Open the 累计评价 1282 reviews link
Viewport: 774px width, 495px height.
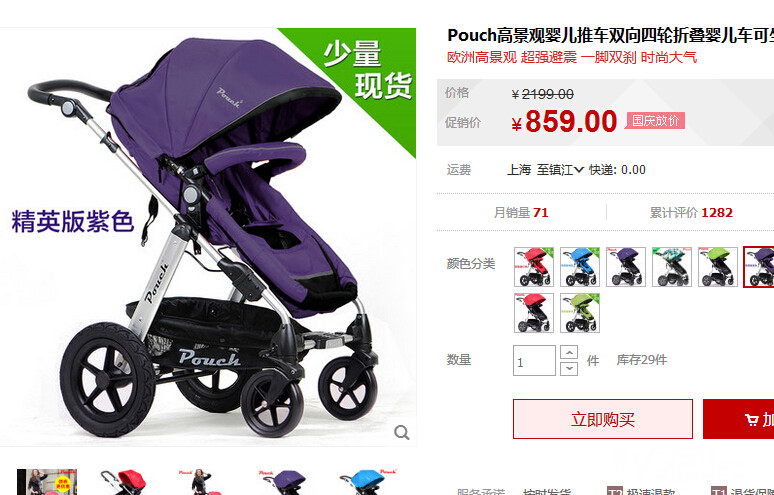(x=691, y=213)
